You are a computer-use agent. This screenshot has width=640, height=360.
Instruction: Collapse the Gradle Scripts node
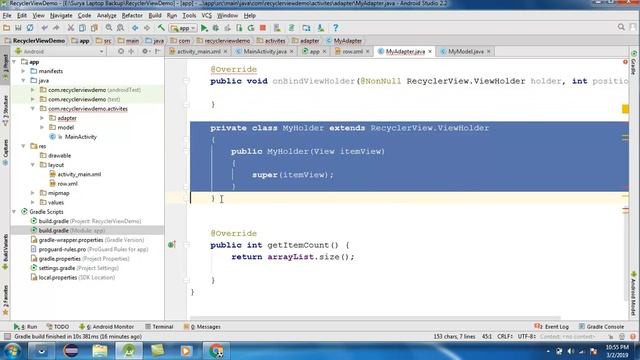(x=14, y=212)
